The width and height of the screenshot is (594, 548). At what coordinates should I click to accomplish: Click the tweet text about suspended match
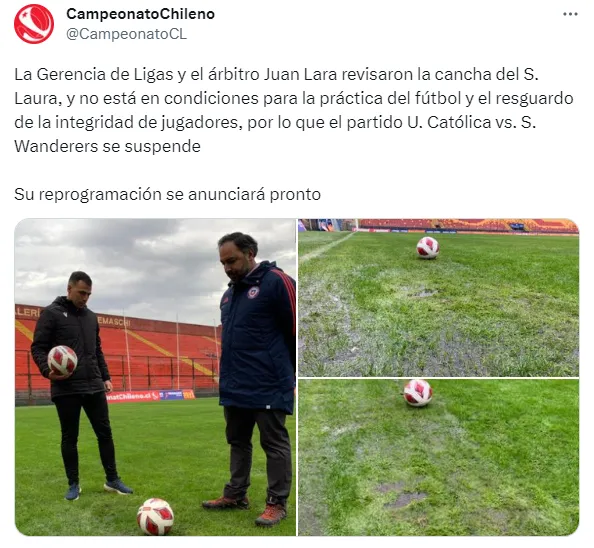pyautogui.click(x=294, y=110)
